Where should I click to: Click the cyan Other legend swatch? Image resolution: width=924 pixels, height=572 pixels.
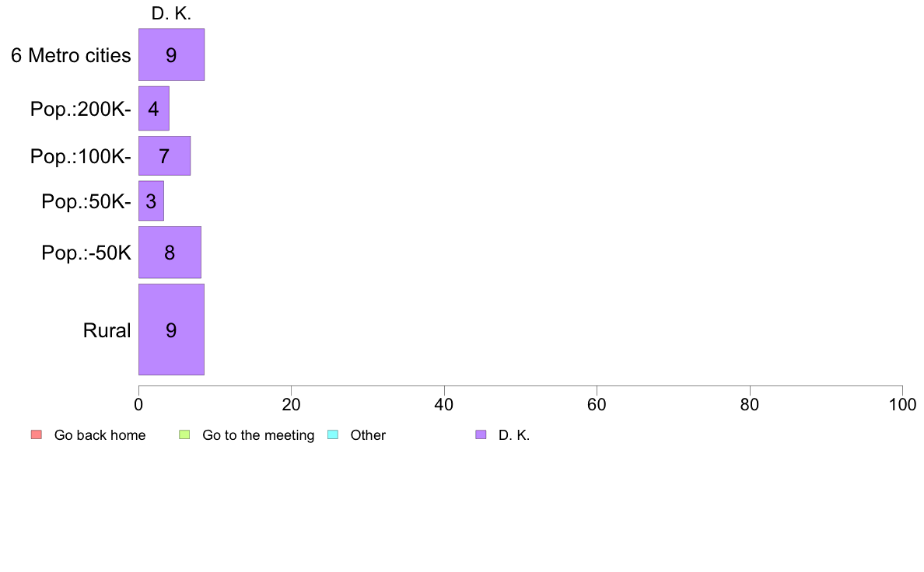coord(333,434)
